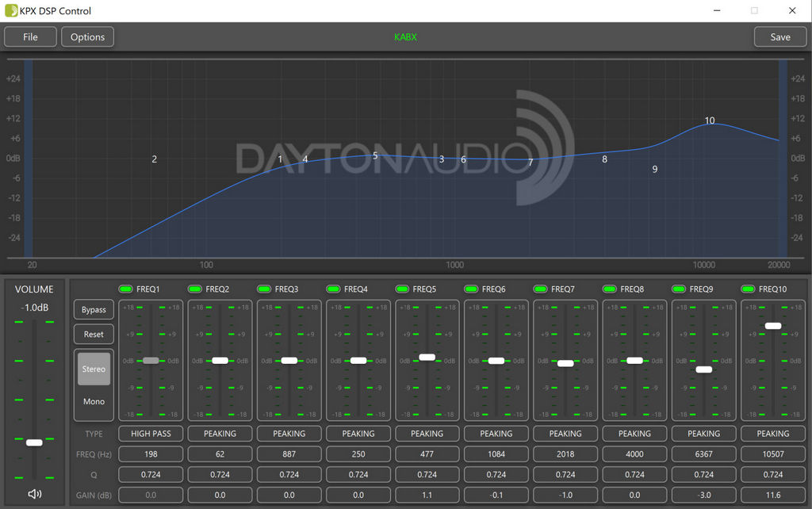
Task: Disable the FREQ10 band LED
Action: pyautogui.click(x=748, y=289)
